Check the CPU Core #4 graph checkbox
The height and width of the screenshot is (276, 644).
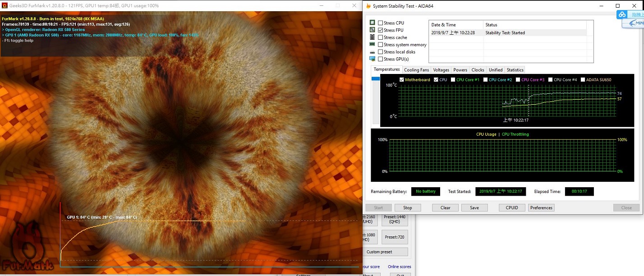550,80
